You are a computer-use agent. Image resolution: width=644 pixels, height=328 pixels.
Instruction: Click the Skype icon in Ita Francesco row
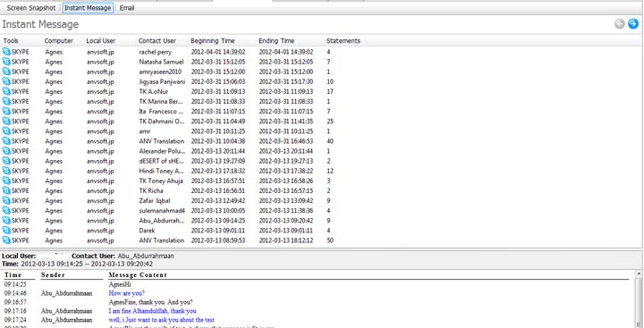point(6,111)
